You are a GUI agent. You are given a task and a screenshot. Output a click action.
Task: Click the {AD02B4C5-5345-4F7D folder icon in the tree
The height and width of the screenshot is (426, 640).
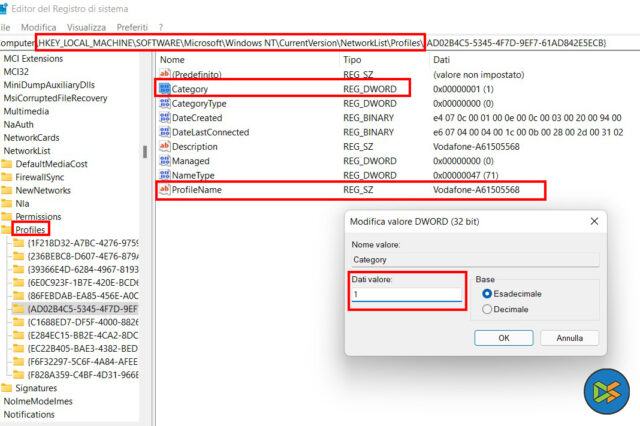coord(18,308)
